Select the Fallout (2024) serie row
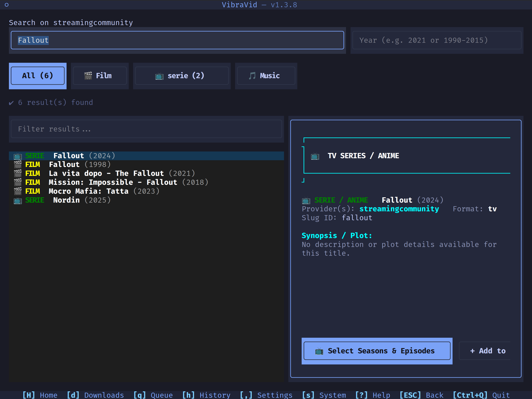 146,156
